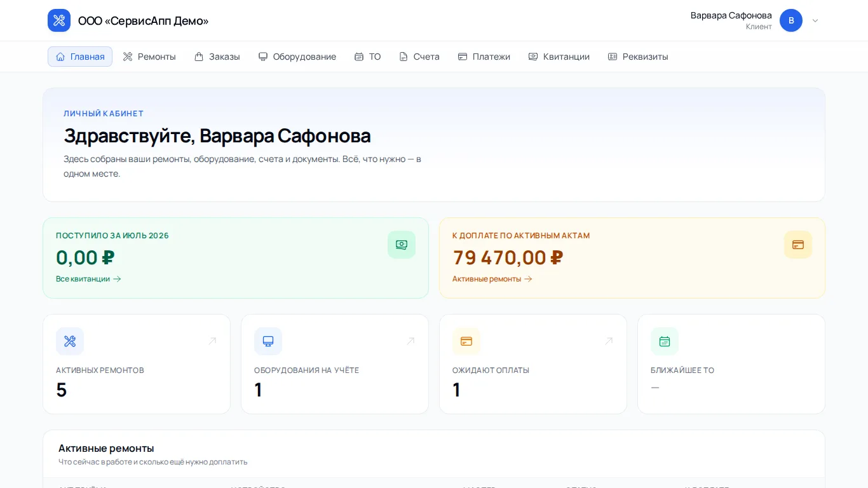Click the card icon in Ожидают оплаты card
This screenshot has height=488, width=868.
[x=466, y=341]
